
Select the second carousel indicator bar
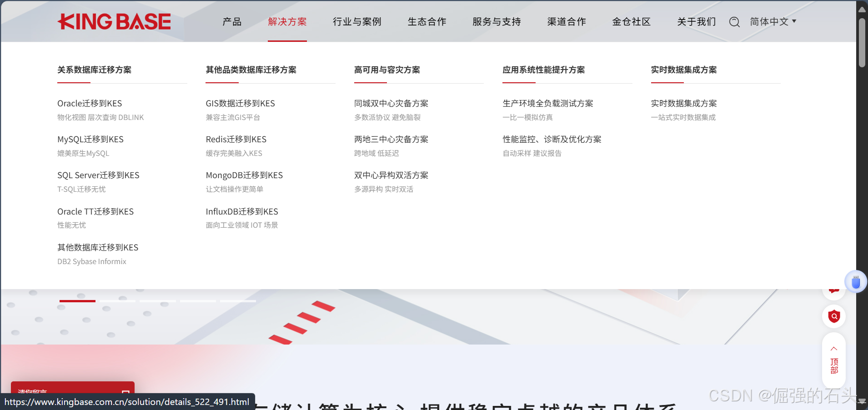pyautogui.click(x=117, y=301)
